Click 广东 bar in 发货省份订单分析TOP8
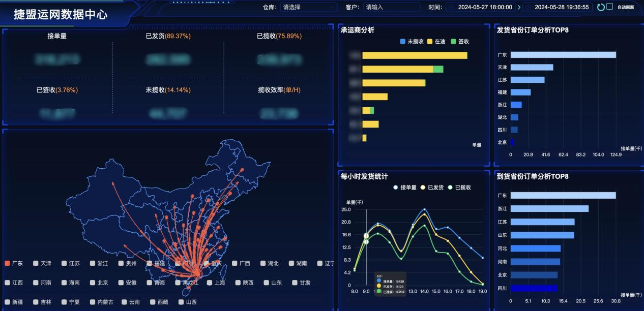 tap(563, 55)
